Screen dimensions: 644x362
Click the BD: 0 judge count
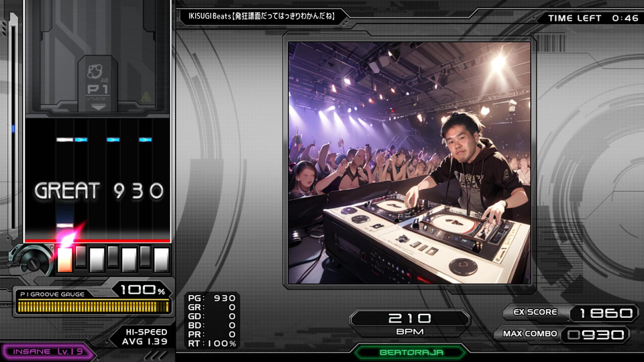point(212,326)
